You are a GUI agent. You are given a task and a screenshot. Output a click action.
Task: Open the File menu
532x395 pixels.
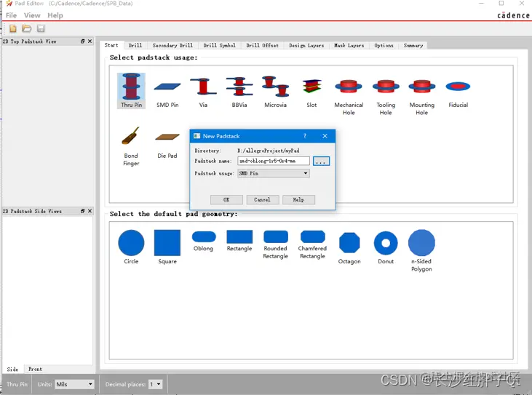11,15
